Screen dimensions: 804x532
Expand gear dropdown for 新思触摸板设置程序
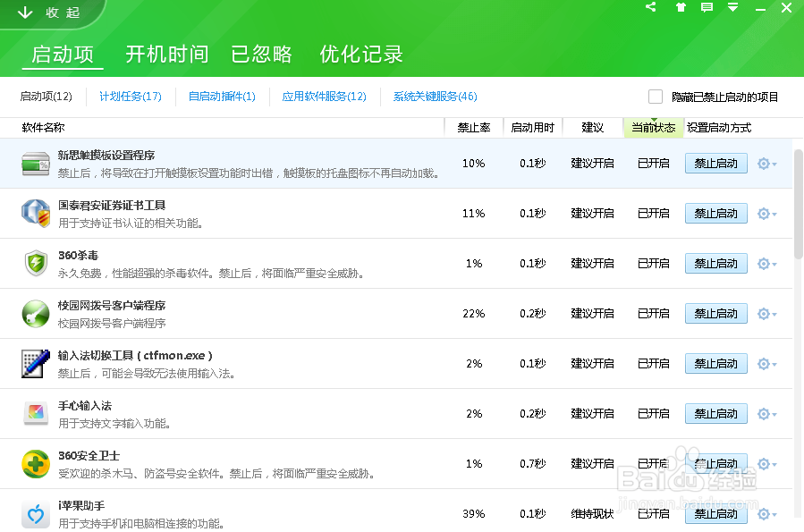[x=766, y=164]
